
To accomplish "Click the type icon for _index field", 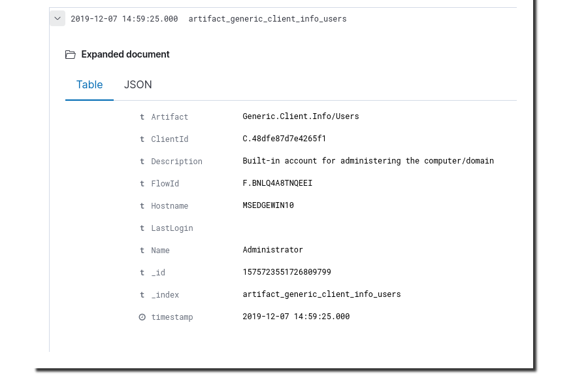I will (x=142, y=295).
